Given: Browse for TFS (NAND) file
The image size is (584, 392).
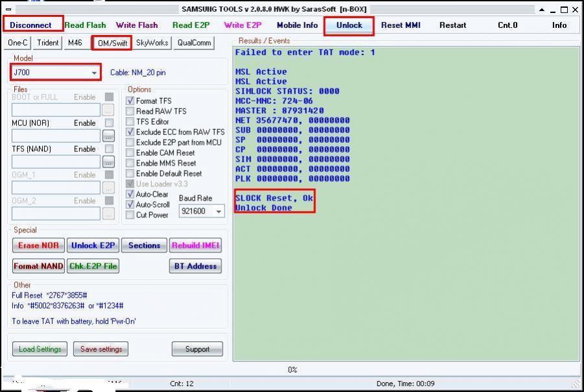Looking at the screenshot, I should pos(108,162).
